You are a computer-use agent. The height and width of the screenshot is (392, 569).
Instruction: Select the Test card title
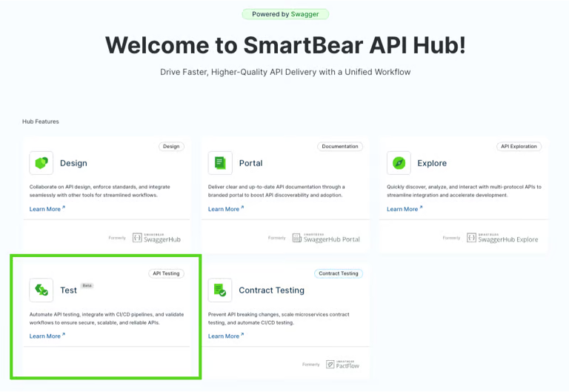click(x=69, y=290)
